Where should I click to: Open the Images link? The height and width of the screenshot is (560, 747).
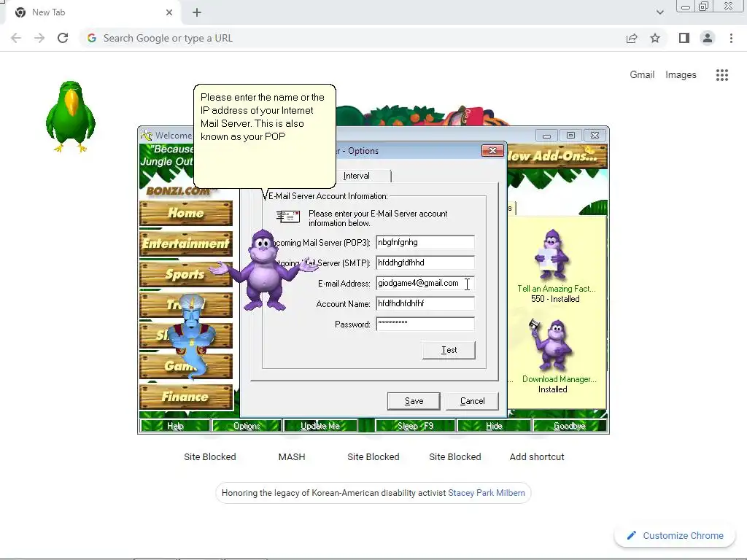(681, 75)
